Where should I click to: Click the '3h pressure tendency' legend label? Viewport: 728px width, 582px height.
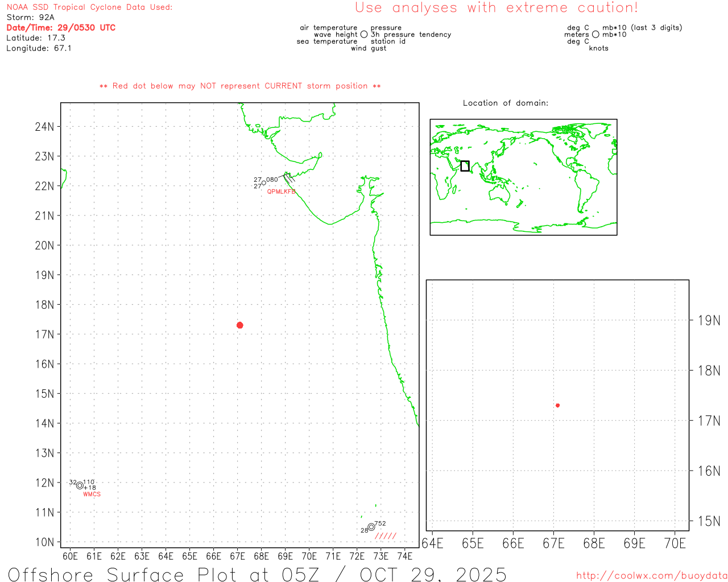coord(411,35)
